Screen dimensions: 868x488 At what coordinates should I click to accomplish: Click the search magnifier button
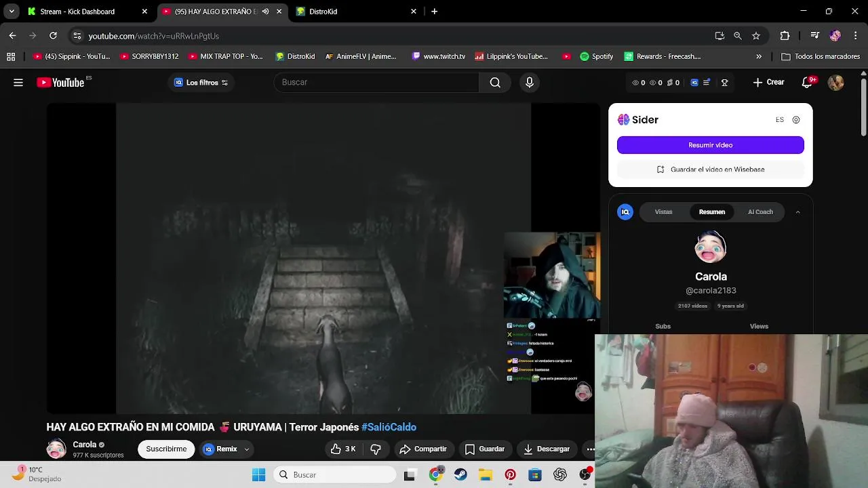click(x=495, y=83)
